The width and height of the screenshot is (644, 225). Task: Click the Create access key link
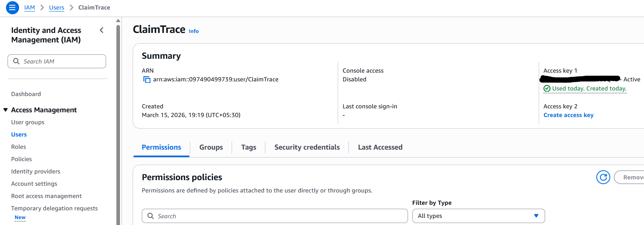[568, 115]
